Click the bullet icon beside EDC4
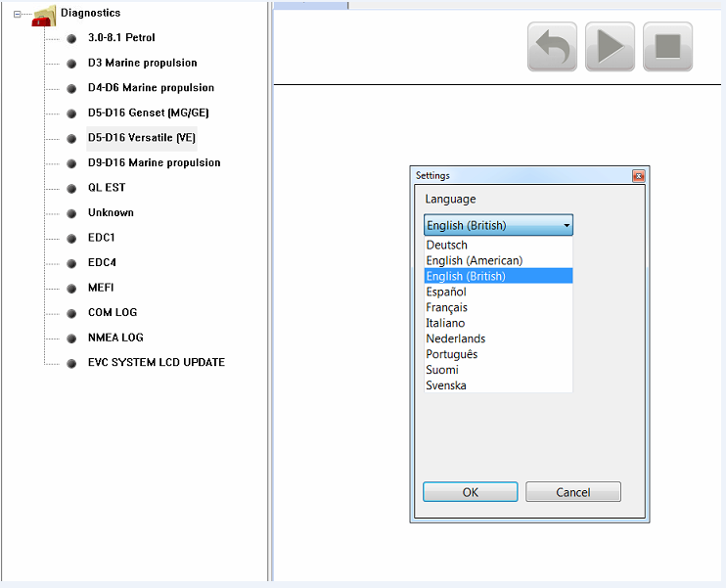The image size is (726, 588). tap(71, 263)
